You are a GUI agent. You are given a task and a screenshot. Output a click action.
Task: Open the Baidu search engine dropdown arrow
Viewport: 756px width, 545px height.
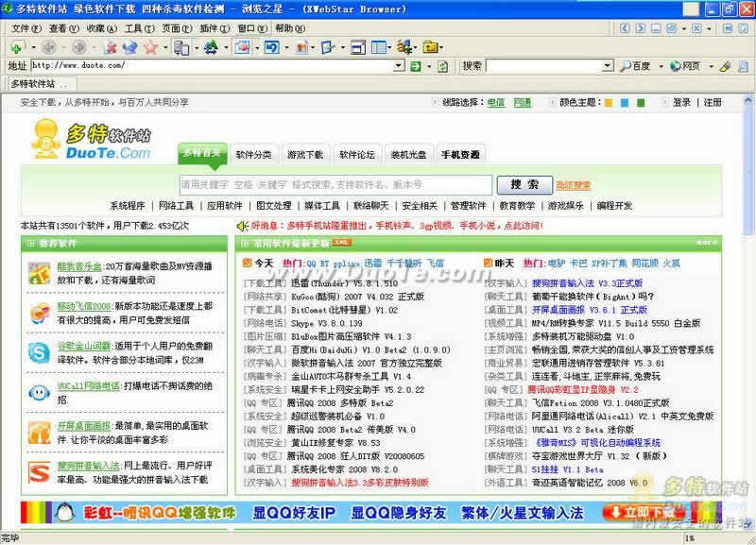[661, 66]
